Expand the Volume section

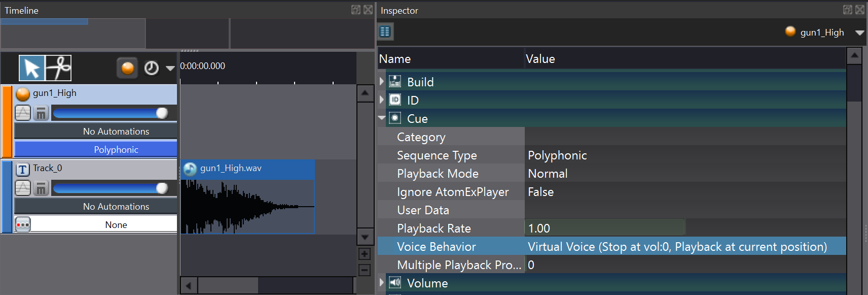pos(382,282)
